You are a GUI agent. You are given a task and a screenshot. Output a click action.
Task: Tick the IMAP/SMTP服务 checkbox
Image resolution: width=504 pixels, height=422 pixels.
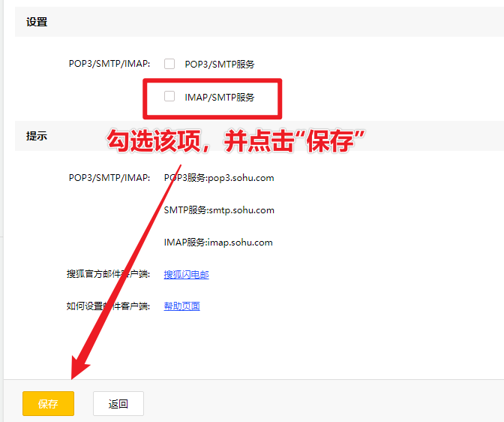coord(169,96)
